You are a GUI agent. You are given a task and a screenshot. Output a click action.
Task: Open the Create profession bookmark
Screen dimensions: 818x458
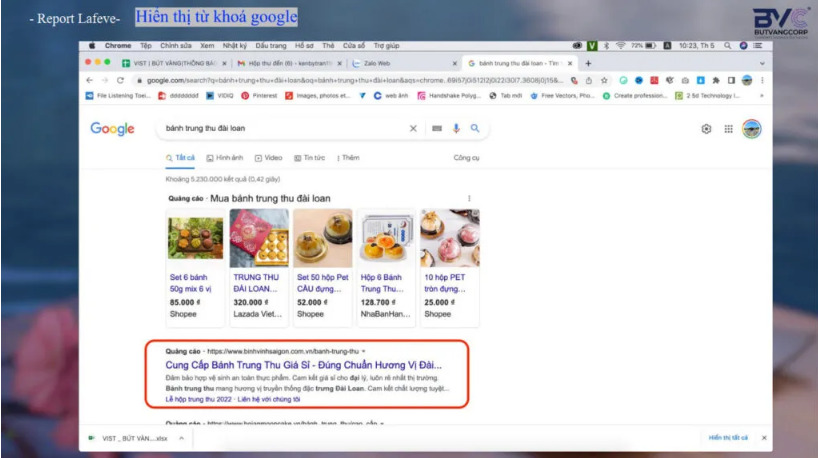click(634, 95)
